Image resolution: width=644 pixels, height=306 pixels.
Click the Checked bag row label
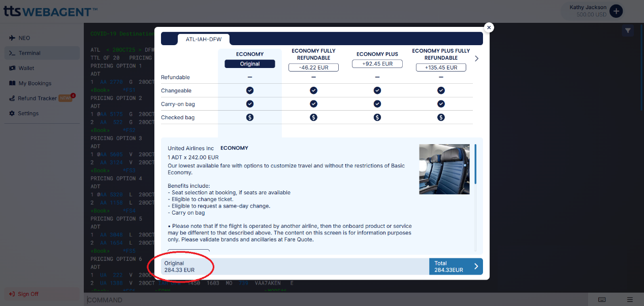pos(178,117)
